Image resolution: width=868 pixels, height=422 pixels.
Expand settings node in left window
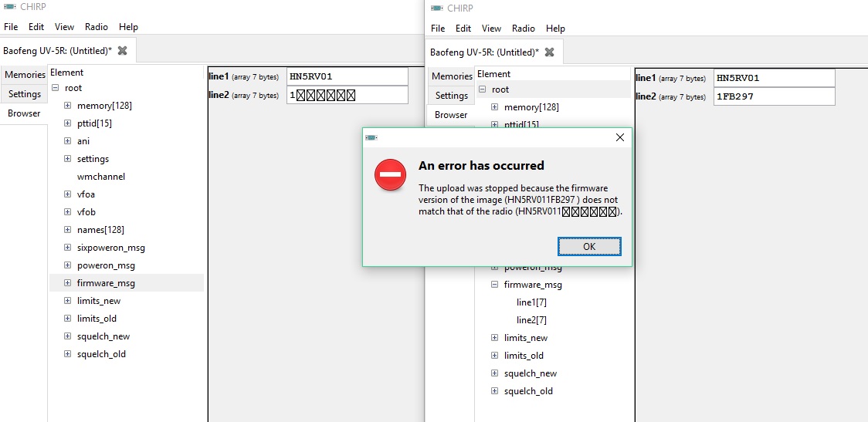67,159
